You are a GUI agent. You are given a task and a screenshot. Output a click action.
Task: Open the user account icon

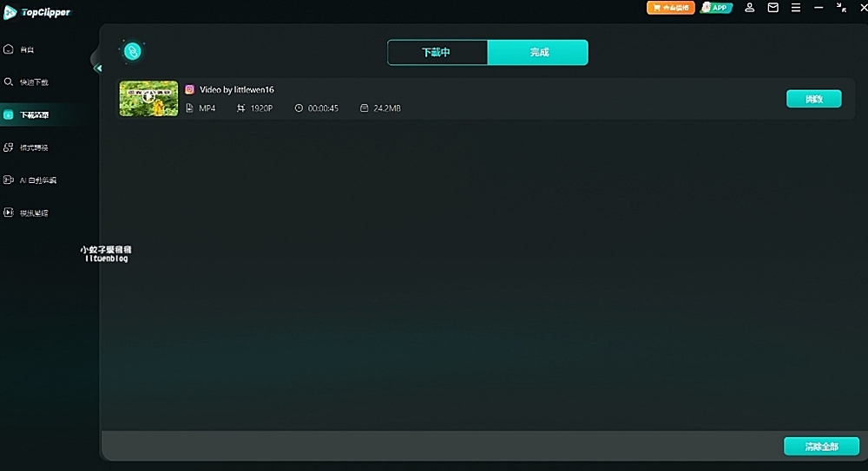pos(750,8)
